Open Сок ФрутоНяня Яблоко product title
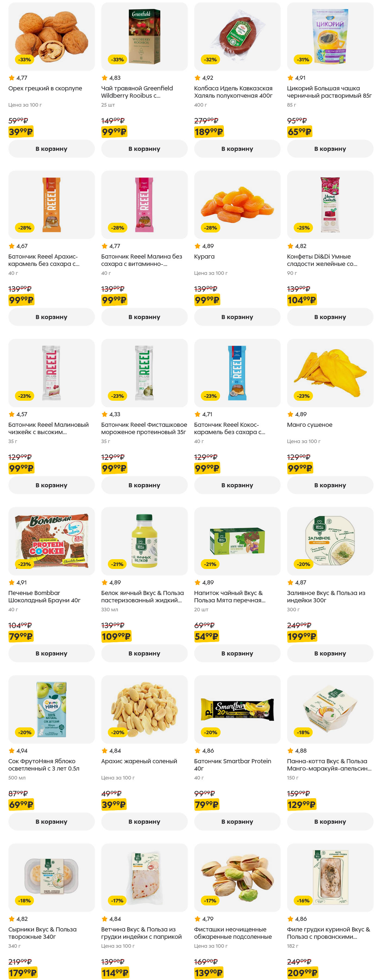This screenshot has width=379, height=980. coord(44,764)
